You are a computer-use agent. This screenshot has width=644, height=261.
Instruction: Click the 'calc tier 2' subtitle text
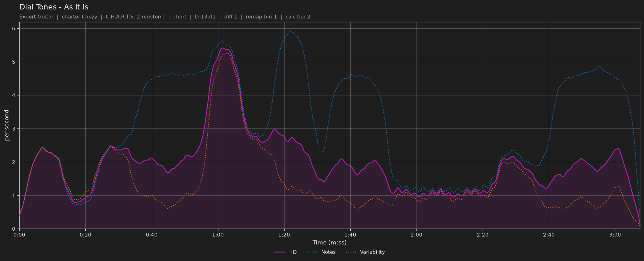pos(298,17)
